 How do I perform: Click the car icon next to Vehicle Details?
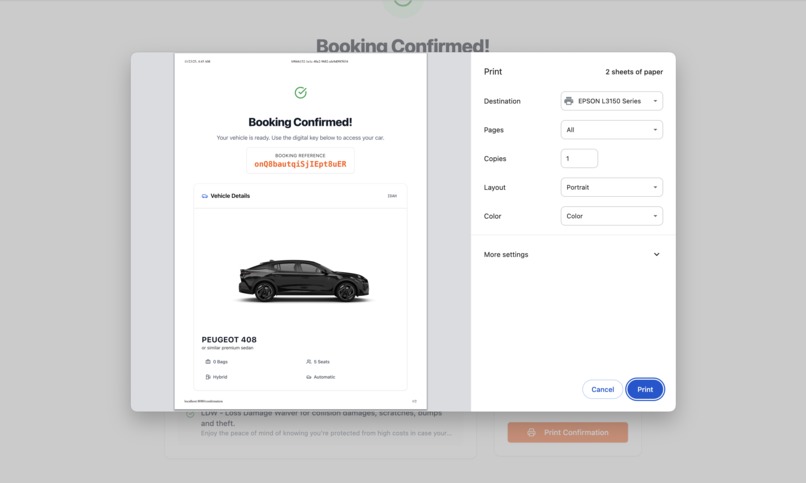click(205, 196)
